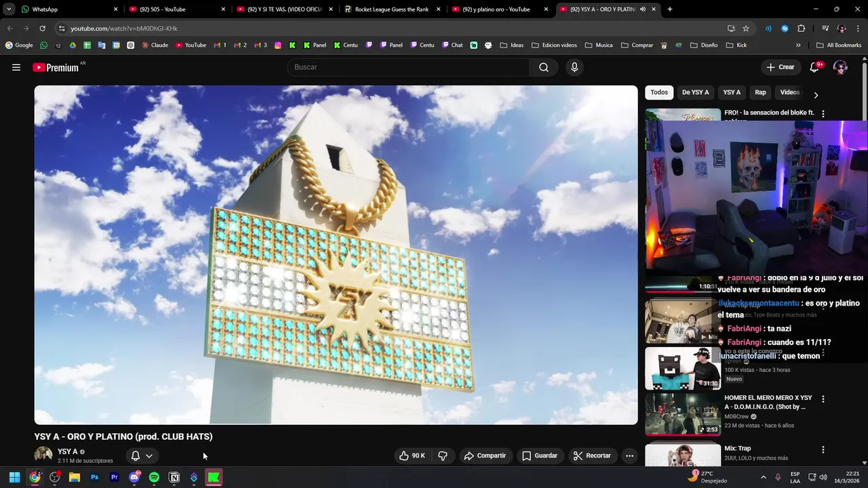Switch to y platino oro YouTube tab

coord(500,9)
